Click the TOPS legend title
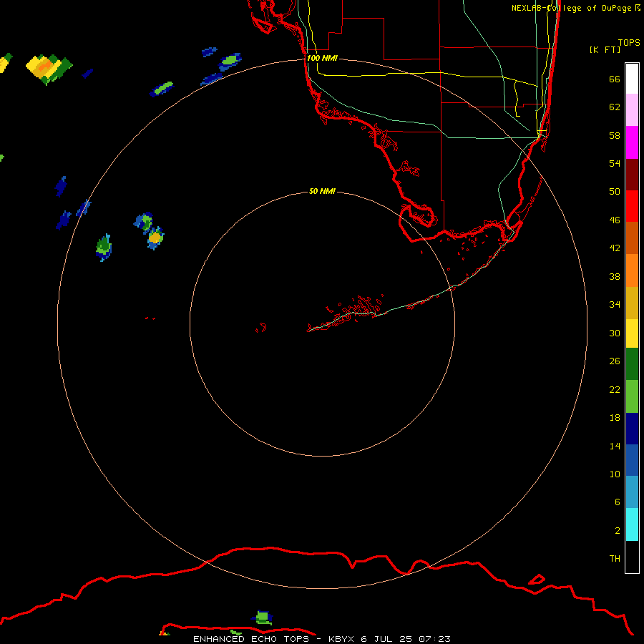 629,42
